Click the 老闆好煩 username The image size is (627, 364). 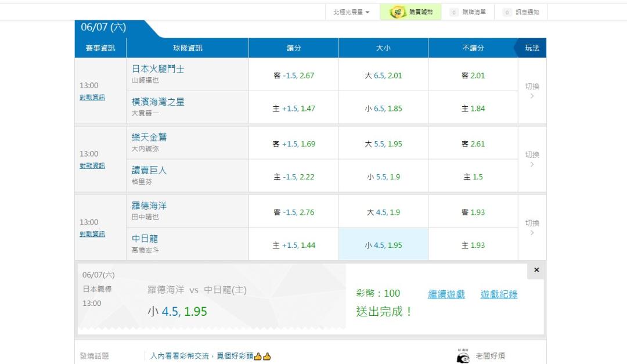click(490, 356)
